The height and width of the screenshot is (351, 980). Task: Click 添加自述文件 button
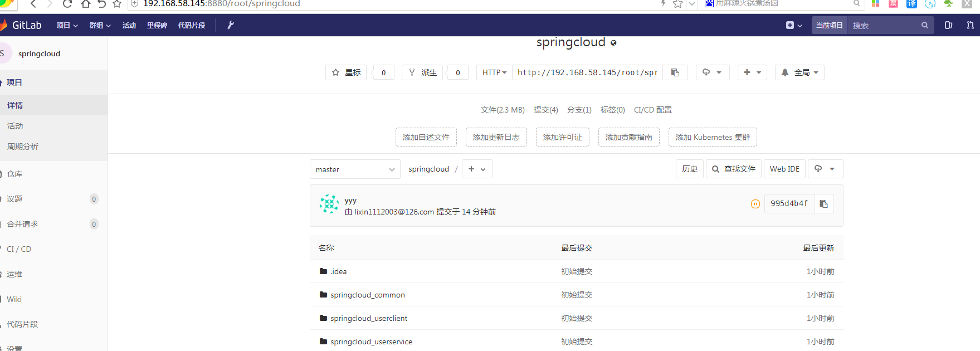coord(426,137)
